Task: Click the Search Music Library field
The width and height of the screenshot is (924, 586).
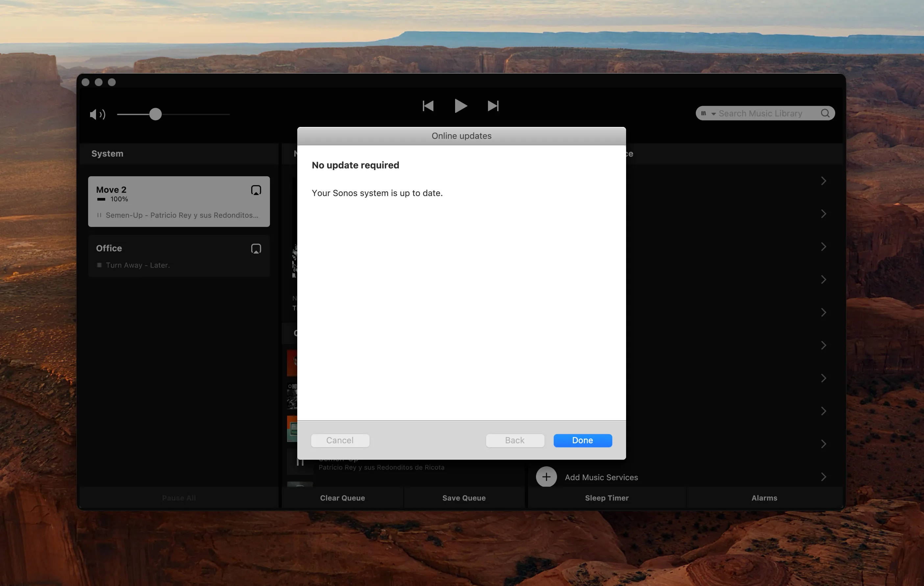Action: tap(765, 113)
